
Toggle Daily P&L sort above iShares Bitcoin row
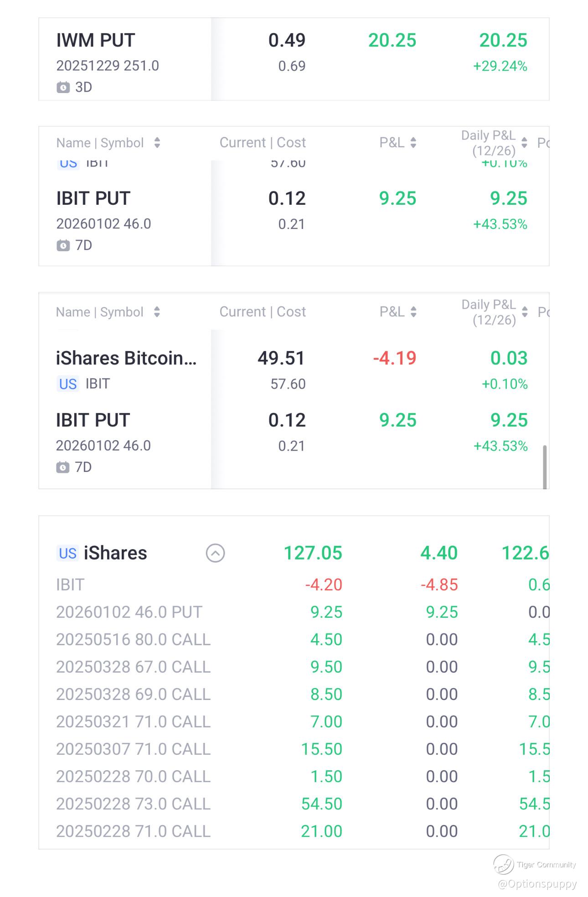tap(525, 312)
